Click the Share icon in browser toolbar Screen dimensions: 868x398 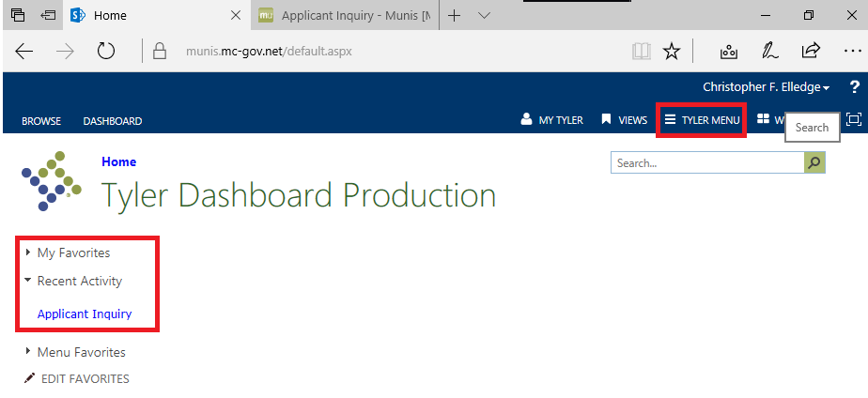coord(811,51)
